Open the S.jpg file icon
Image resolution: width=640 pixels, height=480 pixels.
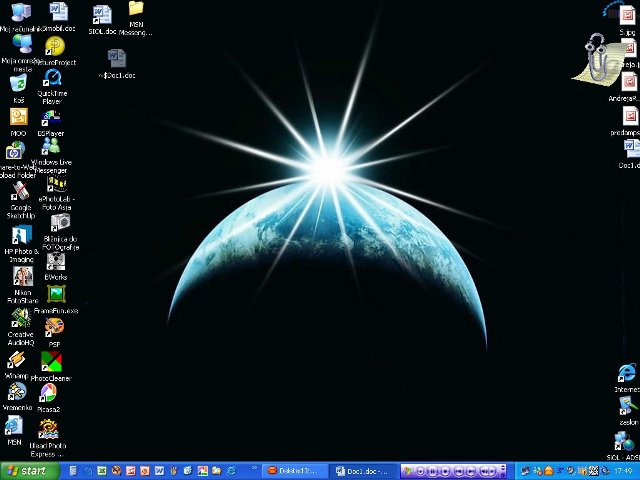628,15
